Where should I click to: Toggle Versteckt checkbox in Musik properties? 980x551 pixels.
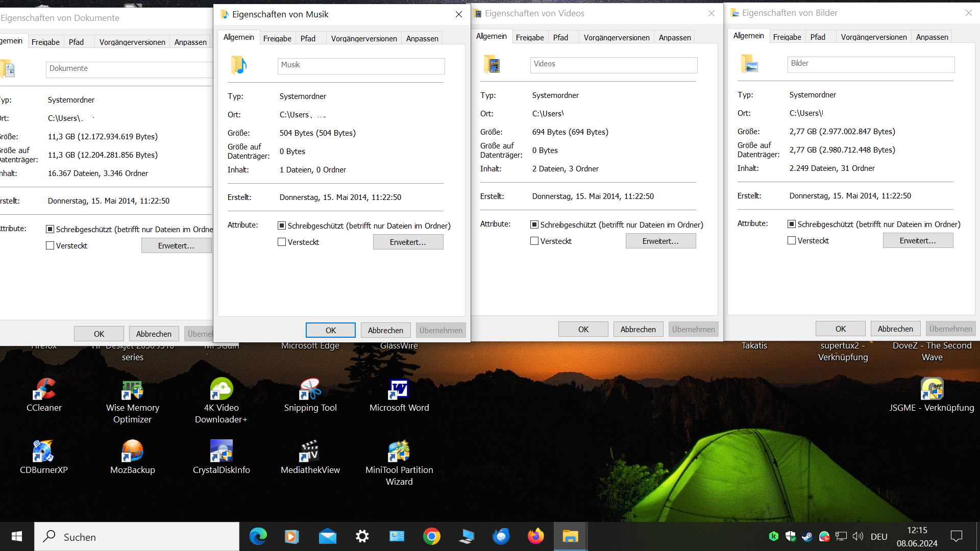(282, 242)
